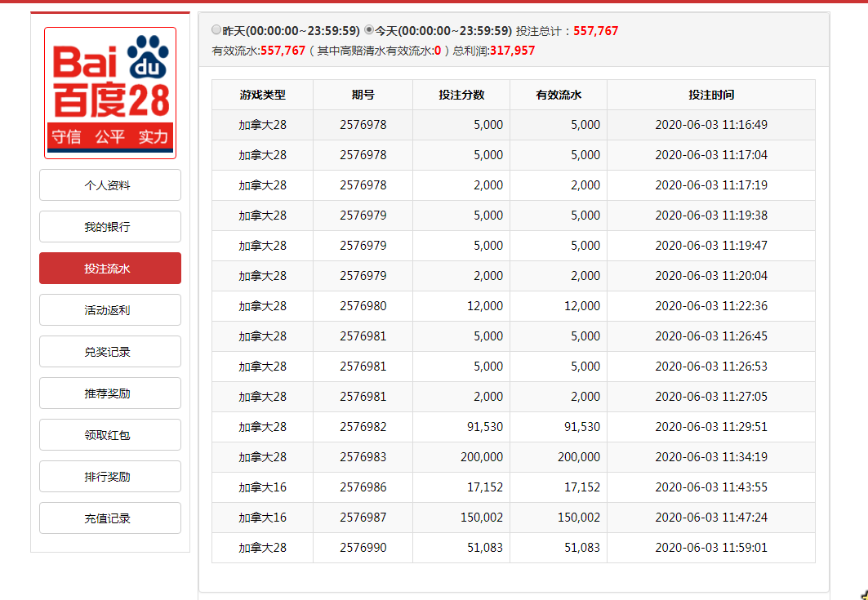Select the 加拿大16 row for period 2576987
Viewport: 868px width, 600px height.
tap(513, 518)
